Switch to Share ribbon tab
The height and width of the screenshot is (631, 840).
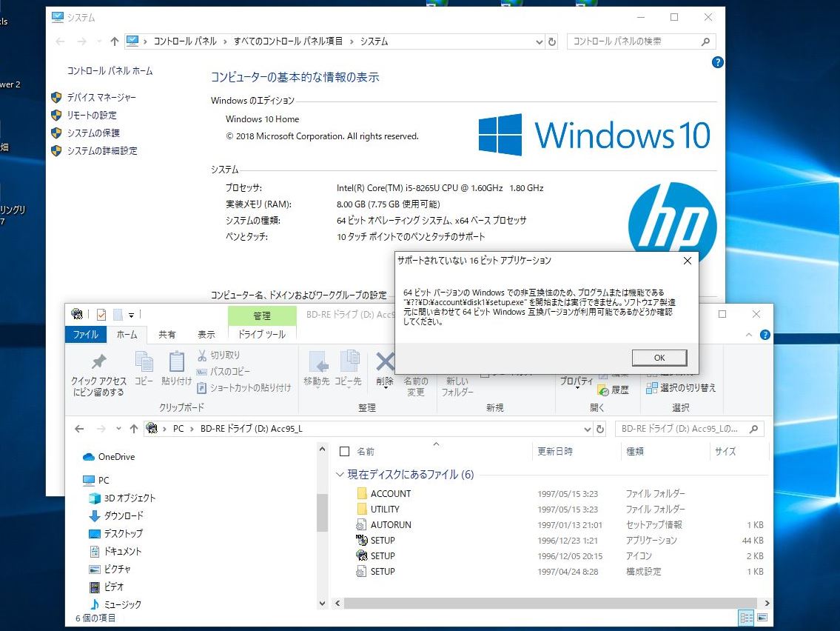point(167,335)
